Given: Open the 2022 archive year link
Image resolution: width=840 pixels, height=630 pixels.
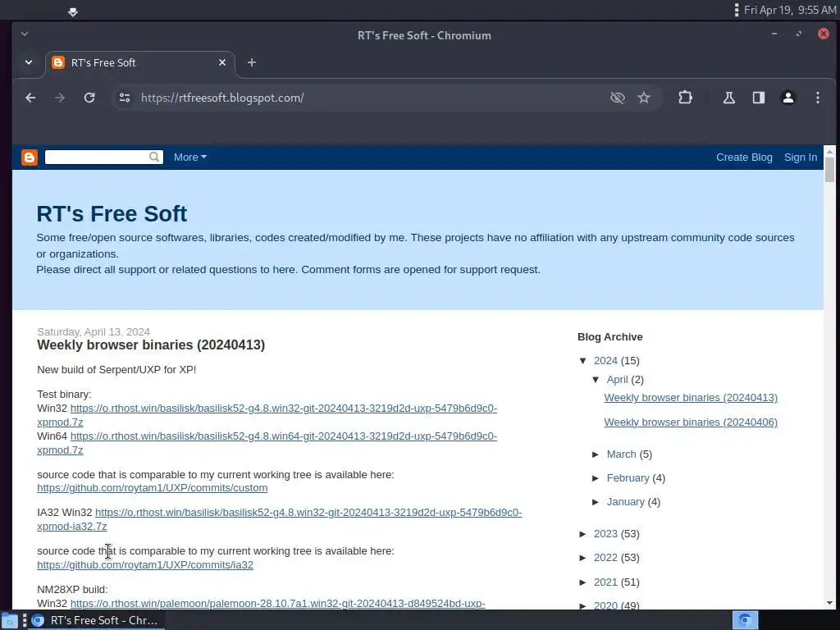Looking at the screenshot, I should point(605,558).
